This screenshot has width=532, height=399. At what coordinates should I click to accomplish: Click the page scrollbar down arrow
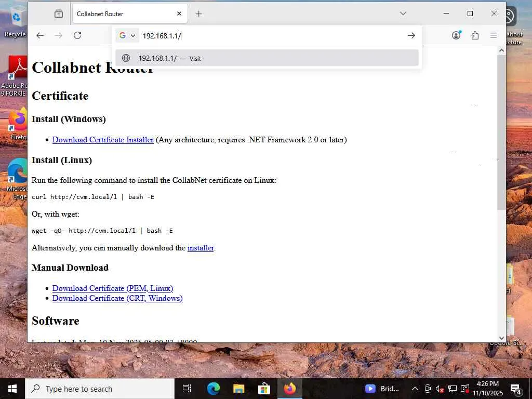point(501,338)
